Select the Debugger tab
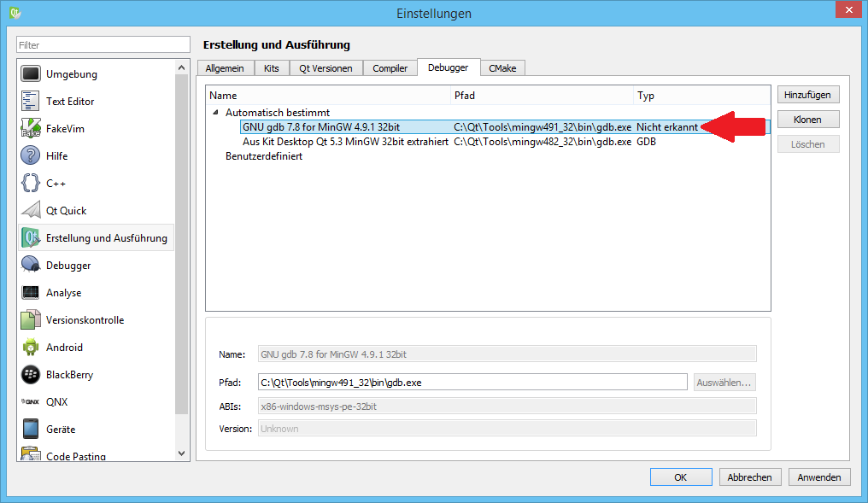 click(x=449, y=67)
